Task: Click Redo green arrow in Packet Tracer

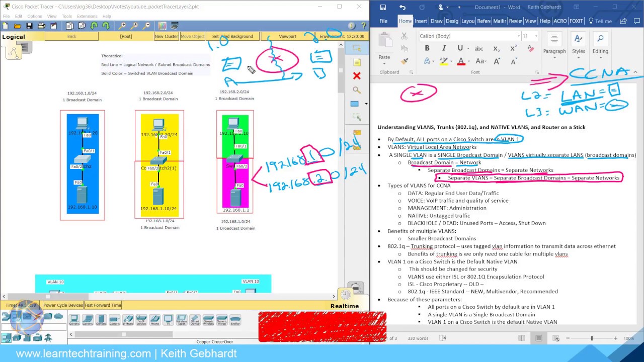Action: pos(106,26)
